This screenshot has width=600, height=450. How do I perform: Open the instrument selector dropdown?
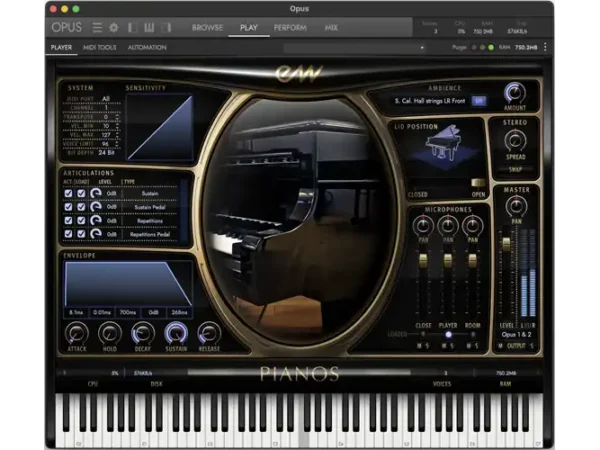[x=354, y=48]
